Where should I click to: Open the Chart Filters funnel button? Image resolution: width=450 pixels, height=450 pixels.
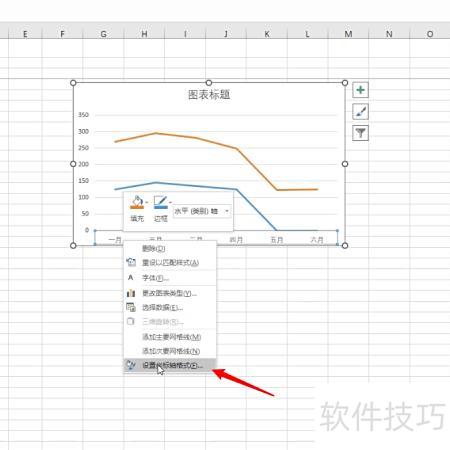point(360,133)
